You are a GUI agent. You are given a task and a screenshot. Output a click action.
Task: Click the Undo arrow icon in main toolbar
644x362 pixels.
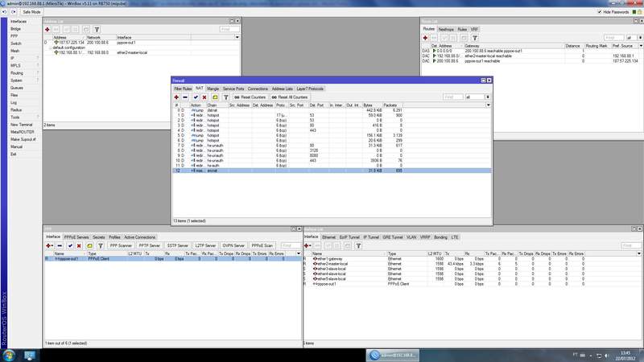coord(5,12)
